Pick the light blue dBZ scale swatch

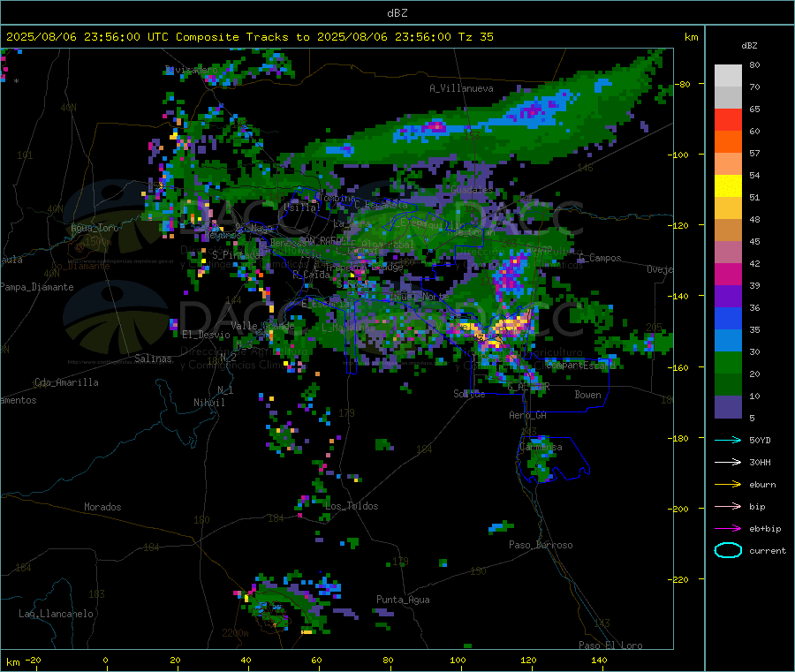(728, 341)
